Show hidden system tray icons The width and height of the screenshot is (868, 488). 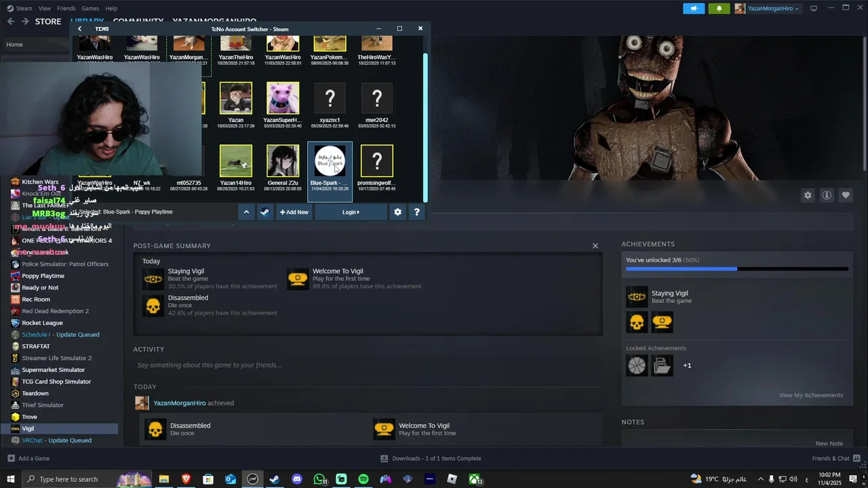[760, 479]
